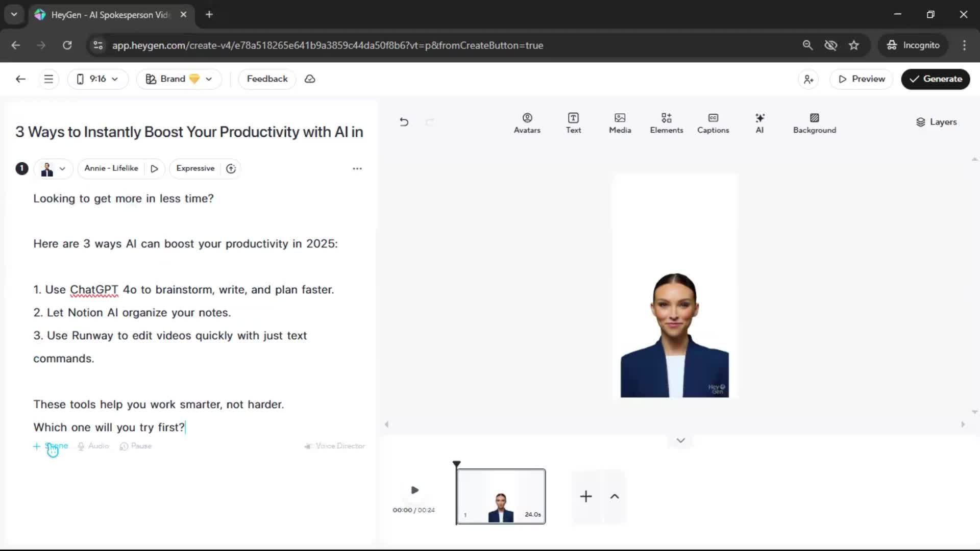Click the undo arrow icon
Image resolution: width=980 pixels, height=551 pixels.
(x=404, y=122)
